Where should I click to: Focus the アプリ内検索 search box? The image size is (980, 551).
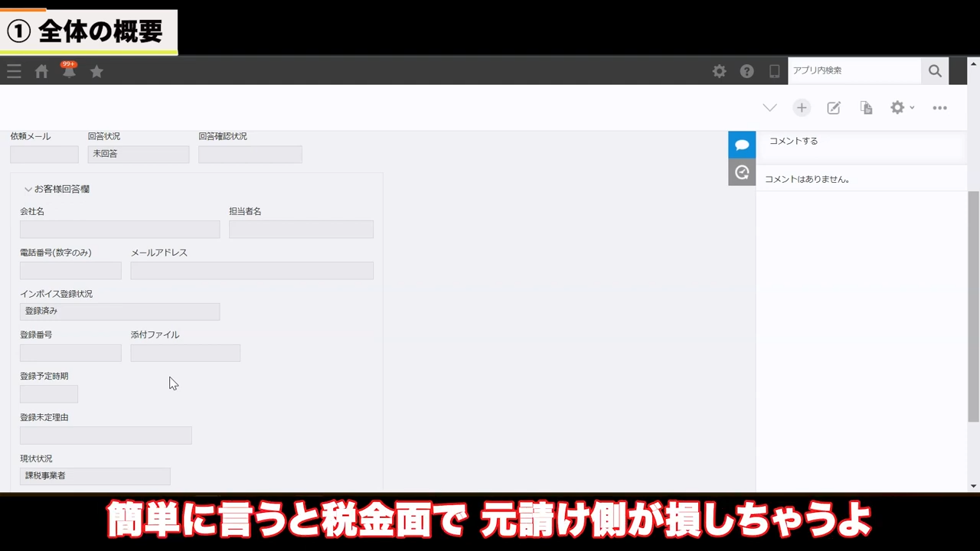(854, 70)
